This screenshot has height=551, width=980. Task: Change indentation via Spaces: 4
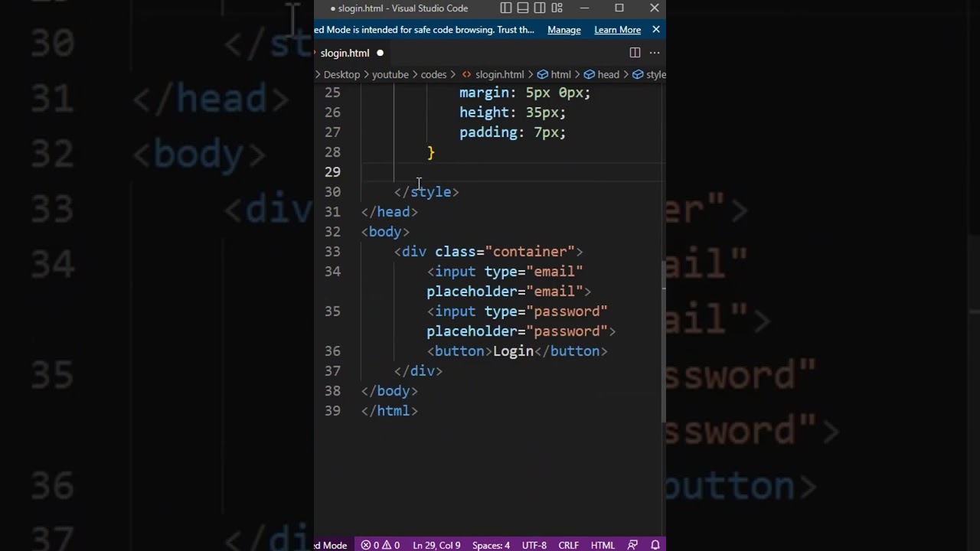coord(491,545)
